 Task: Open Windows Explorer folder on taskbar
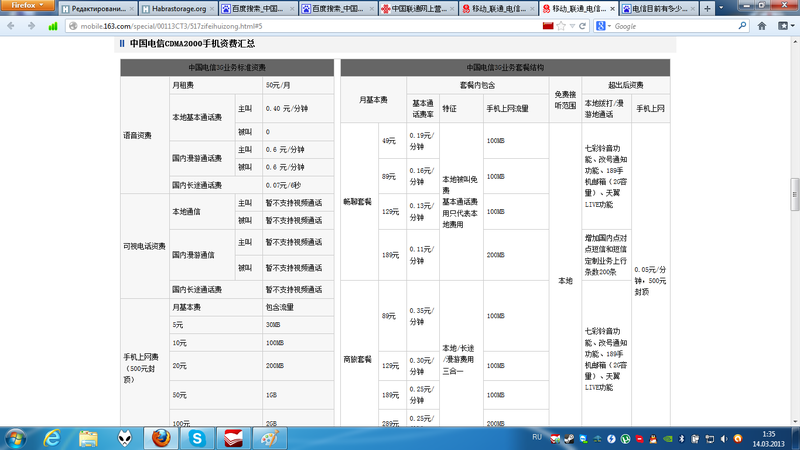click(88, 438)
